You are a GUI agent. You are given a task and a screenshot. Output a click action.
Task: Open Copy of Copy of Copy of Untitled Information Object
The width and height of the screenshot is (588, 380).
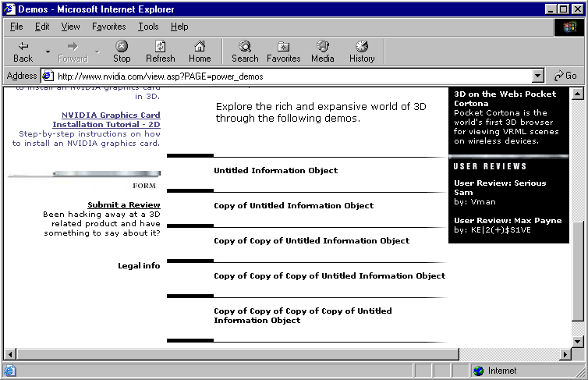330,275
